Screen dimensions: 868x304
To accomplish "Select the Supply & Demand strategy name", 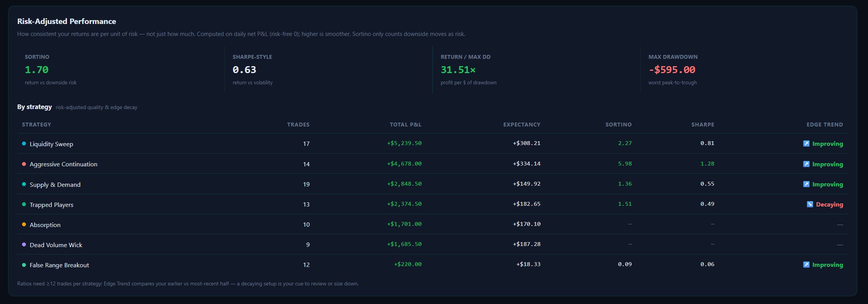I will coord(55,184).
